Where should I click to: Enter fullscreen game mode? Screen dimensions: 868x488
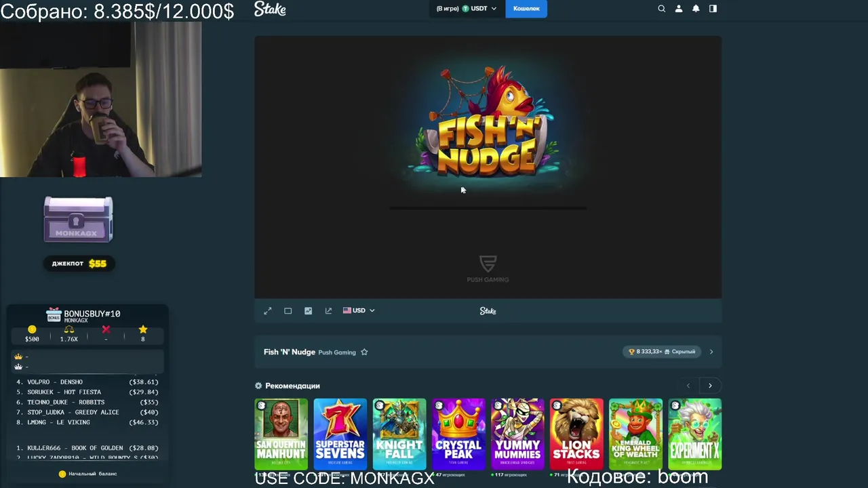[x=268, y=310]
